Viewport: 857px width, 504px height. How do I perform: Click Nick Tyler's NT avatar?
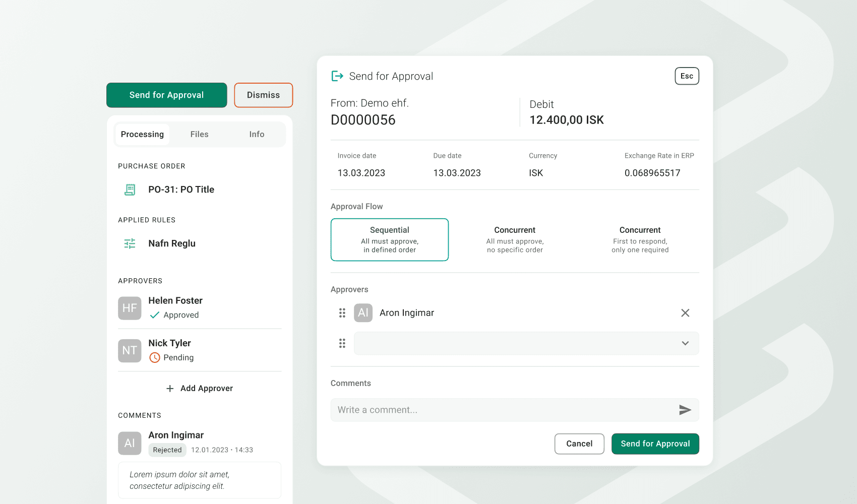[x=130, y=350]
